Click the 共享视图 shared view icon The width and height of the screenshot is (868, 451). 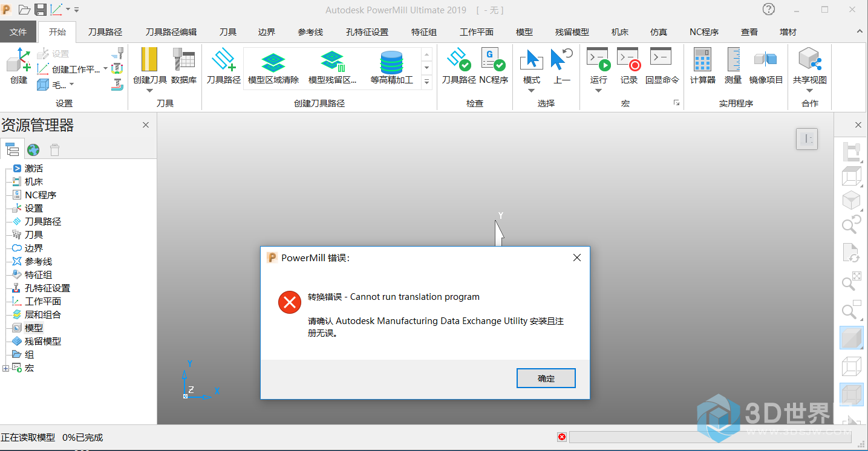tap(809, 59)
